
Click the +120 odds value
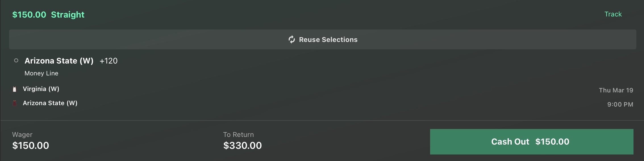[x=109, y=61]
